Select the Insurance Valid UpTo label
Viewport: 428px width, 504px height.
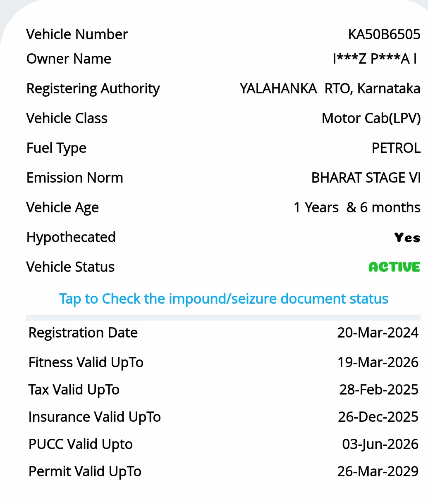pos(94,417)
